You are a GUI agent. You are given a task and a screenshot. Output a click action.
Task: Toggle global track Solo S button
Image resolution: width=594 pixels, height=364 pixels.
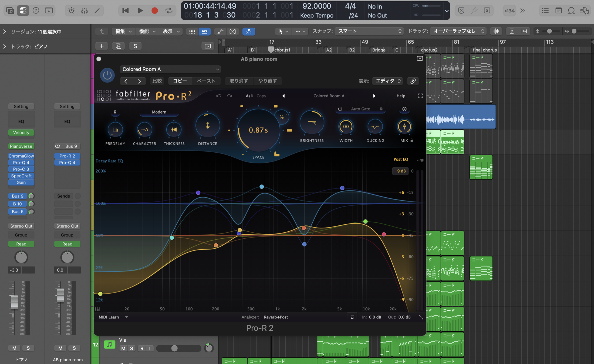(135, 46)
